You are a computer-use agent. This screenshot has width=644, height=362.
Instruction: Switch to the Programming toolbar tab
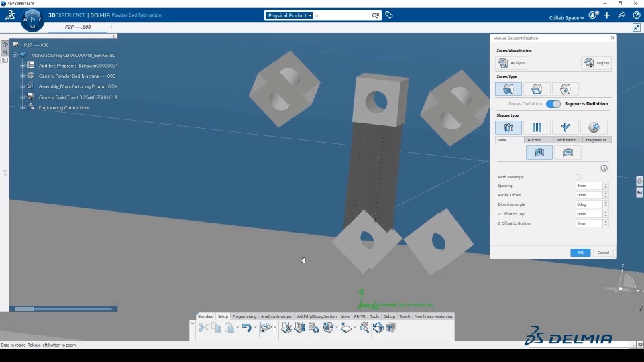(244, 316)
